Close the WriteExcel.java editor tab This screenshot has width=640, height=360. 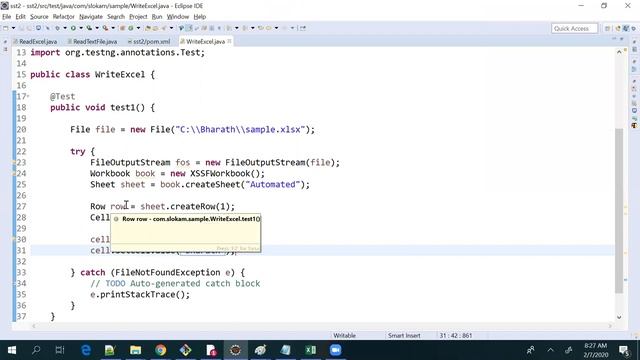229,41
